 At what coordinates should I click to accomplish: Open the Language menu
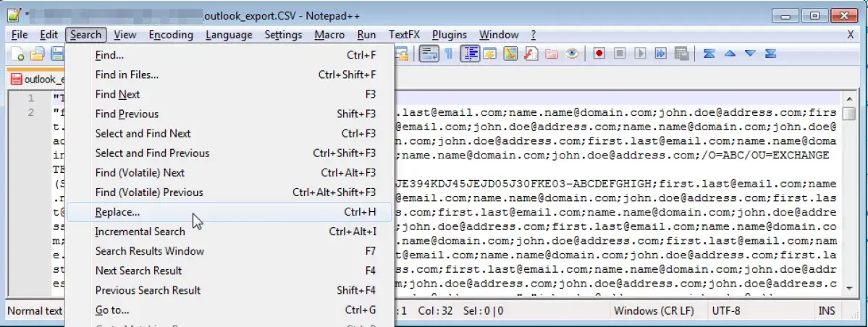(x=229, y=35)
